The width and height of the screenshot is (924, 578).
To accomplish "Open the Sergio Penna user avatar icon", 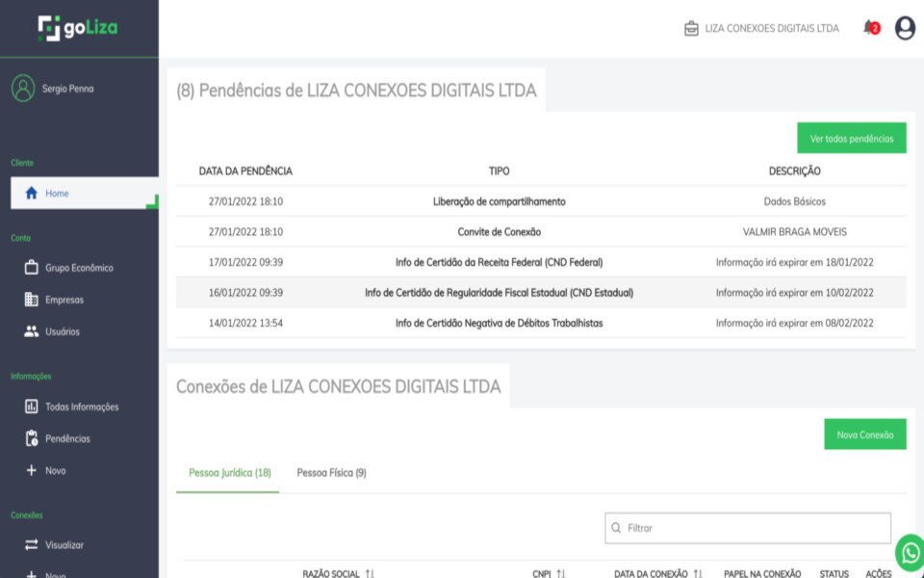I will click(23, 89).
